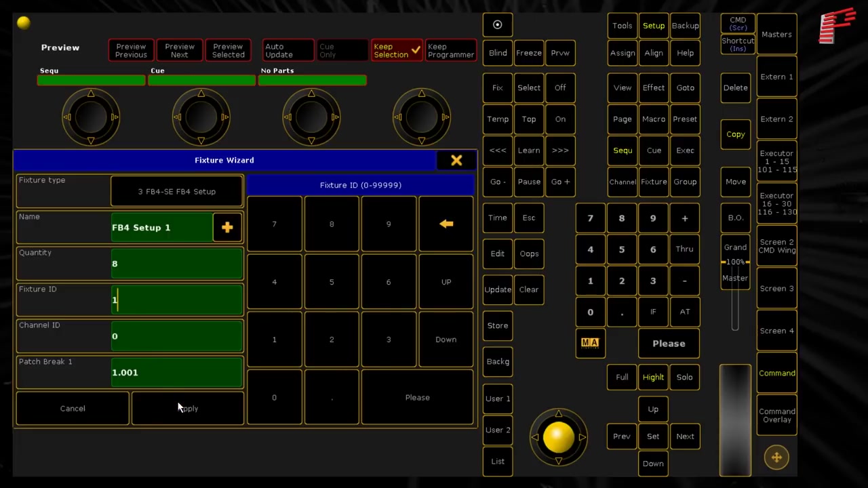Click the Delete key
The width and height of the screenshot is (868, 488).
(735, 87)
